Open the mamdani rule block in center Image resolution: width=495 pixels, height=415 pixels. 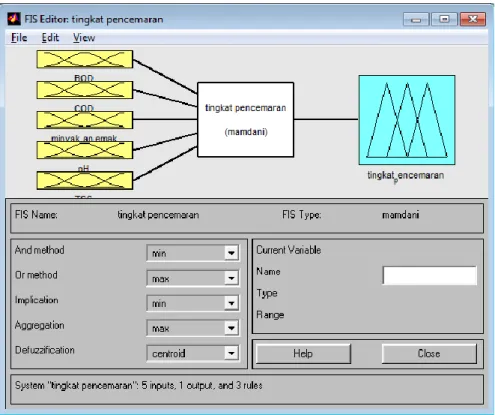pyautogui.click(x=246, y=120)
